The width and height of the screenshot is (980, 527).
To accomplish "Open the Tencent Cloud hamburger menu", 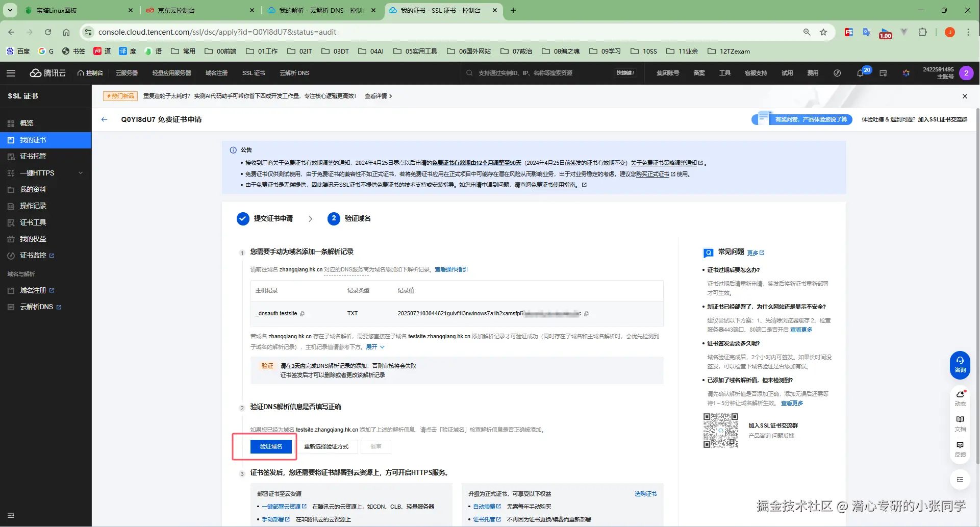I will click(11, 73).
